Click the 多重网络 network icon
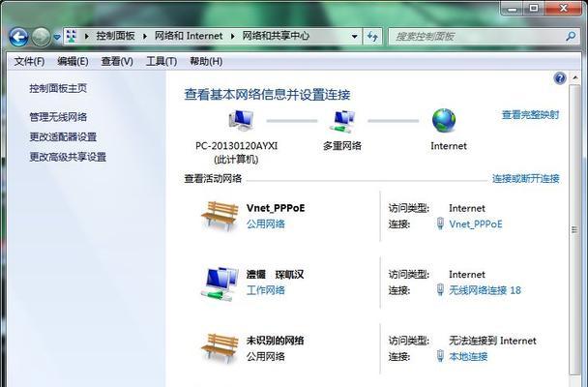This screenshot has height=387, width=588. click(341, 121)
